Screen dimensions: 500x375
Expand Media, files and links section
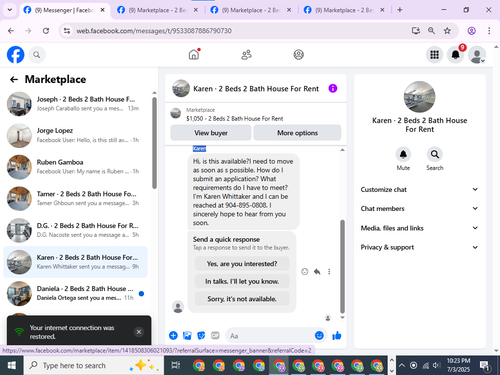pos(419,228)
